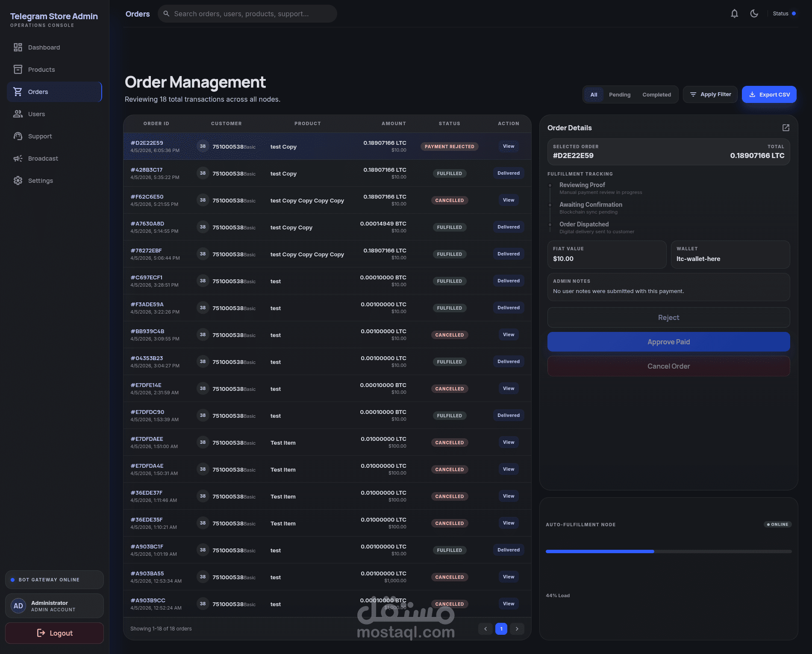The image size is (812, 654).
Task: Click customer avatar in #428B3C17 row
Action: pos(203,173)
